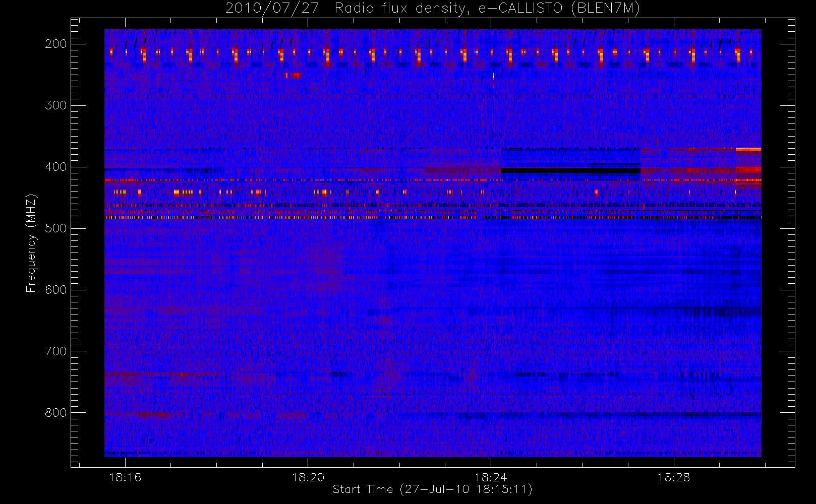Screen dimensions: 816x504
Task: Click the 400 frequency tick label
Action: coord(56,167)
